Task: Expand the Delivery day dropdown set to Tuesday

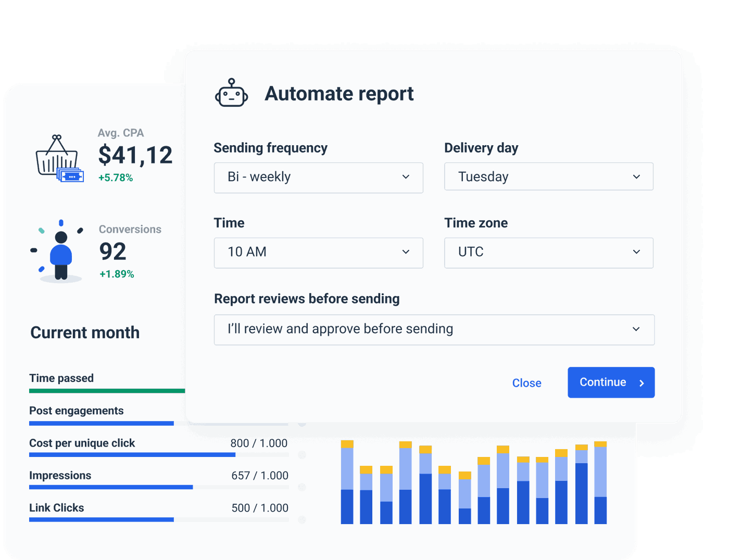Action: pyautogui.click(x=548, y=176)
